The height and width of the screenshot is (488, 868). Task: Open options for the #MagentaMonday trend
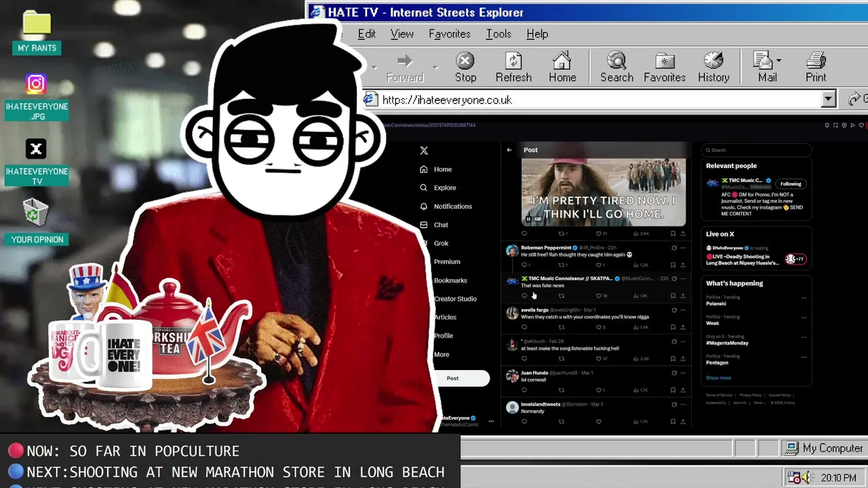pos(804,337)
